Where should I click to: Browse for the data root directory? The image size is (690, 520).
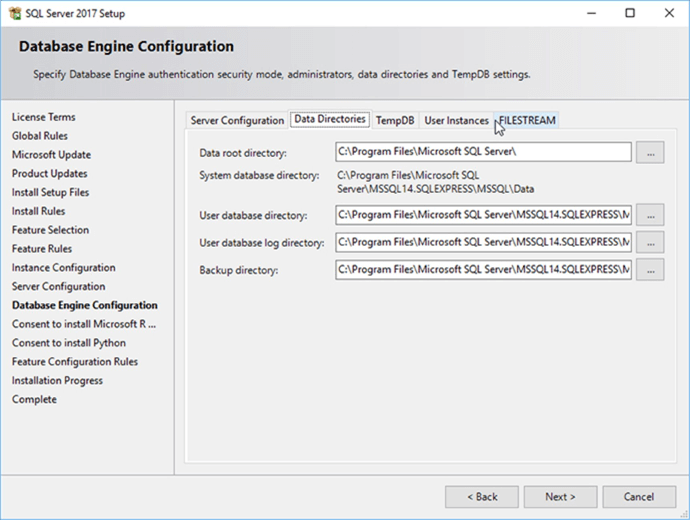click(650, 152)
